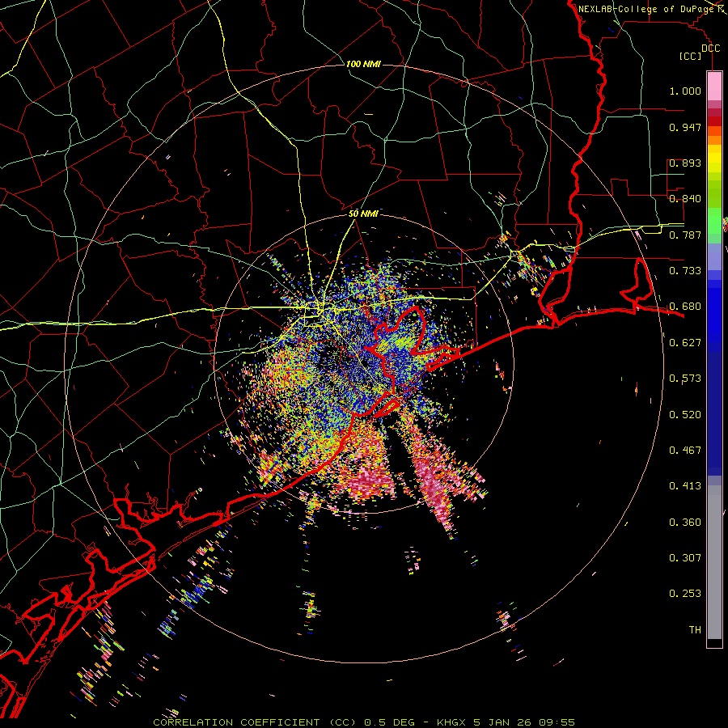The width and height of the screenshot is (728, 728).
Task: Select the 0.467 scale value
Action: click(x=685, y=450)
